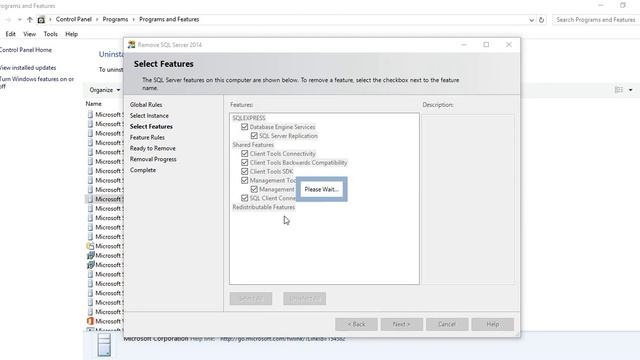This screenshot has width=640, height=360.
Task: Select Global Rules step
Action: 146,104
